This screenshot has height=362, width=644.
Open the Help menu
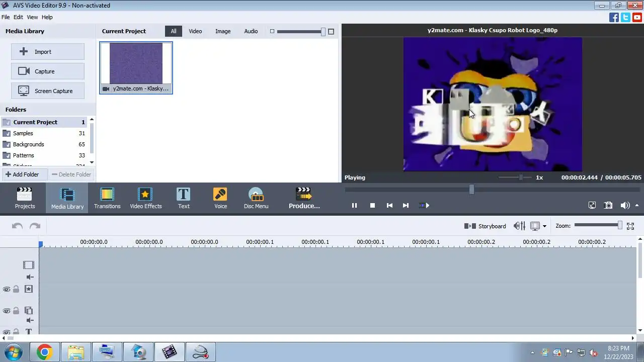[47, 17]
